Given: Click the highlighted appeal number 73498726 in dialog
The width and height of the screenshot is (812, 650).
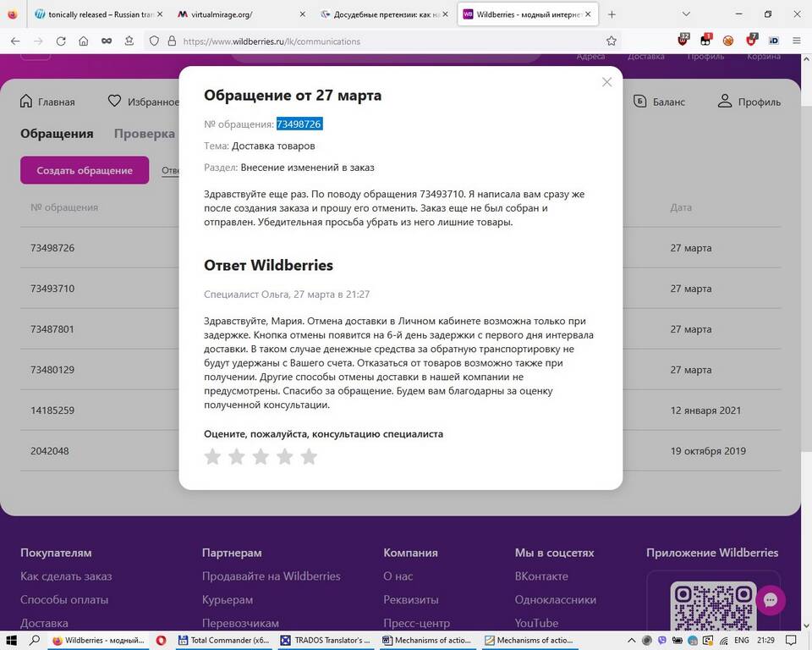Looking at the screenshot, I should (299, 124).
